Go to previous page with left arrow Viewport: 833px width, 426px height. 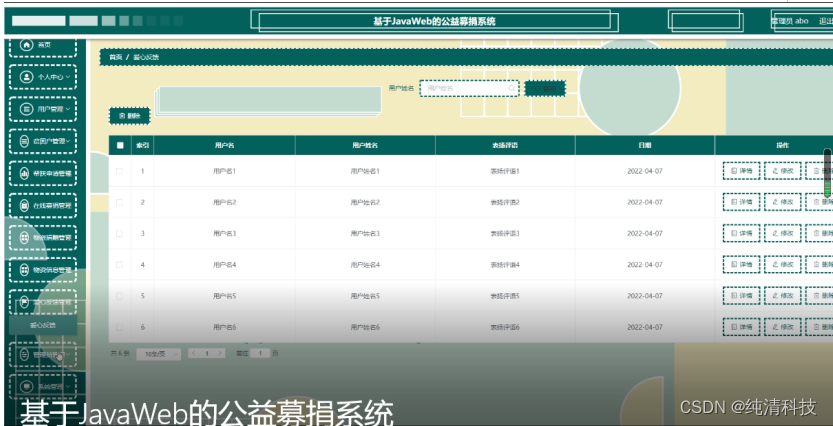pos(194,353)
